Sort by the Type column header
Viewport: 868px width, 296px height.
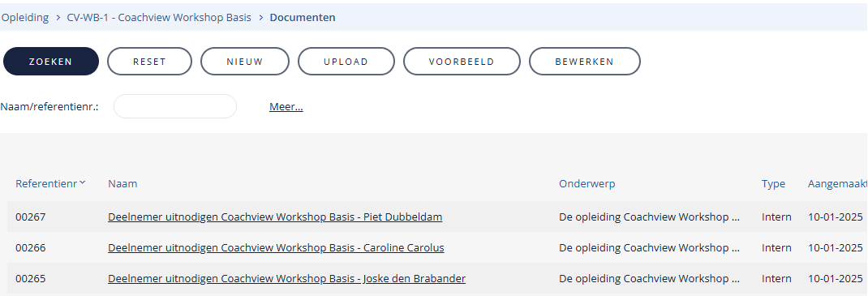point(773,184)
